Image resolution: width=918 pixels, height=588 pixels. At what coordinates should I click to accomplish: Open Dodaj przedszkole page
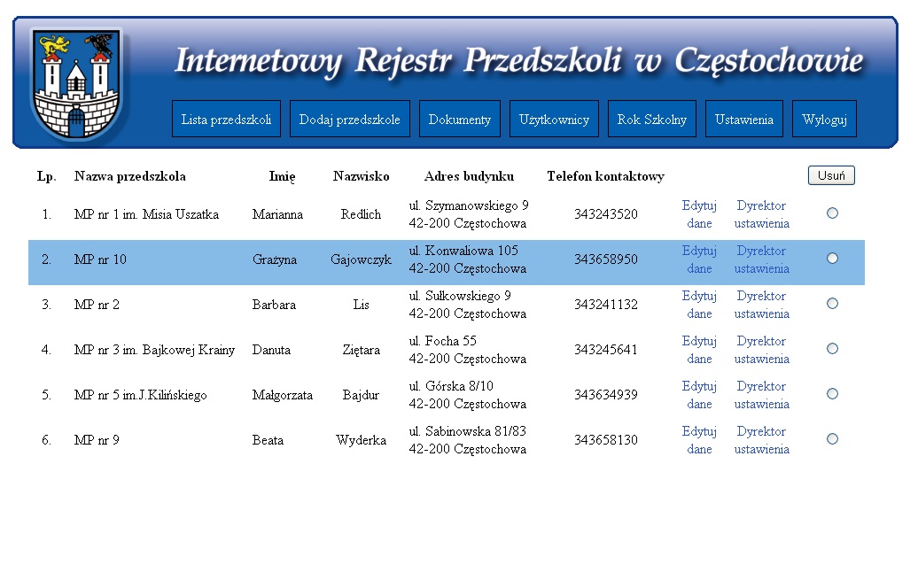(x=349, y=120)
